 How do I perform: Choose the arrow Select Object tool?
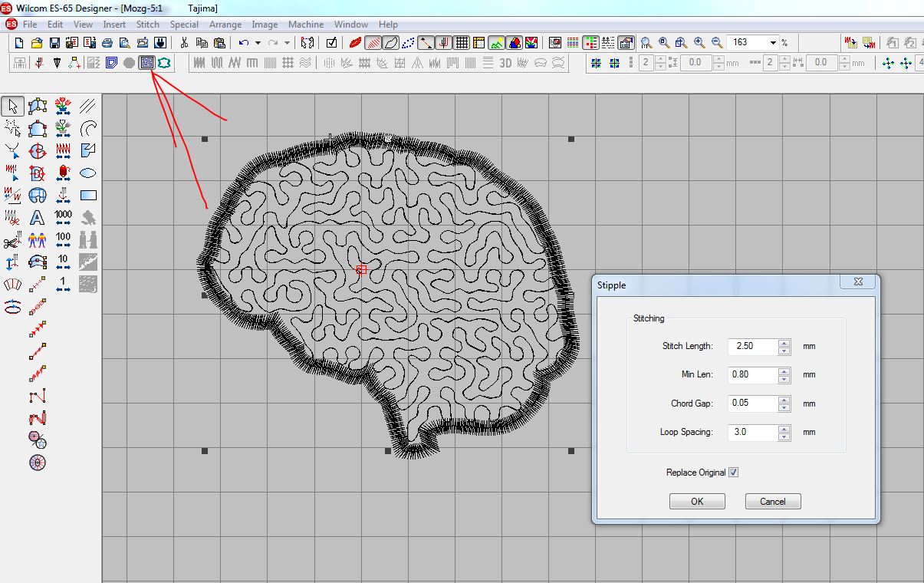tap(12, 106)
